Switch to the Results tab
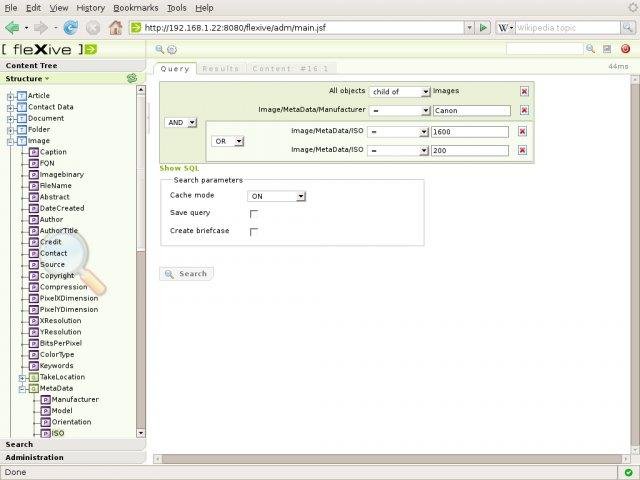Image resolution: width=640 pixels, height=480 pixels. [220, 69]
